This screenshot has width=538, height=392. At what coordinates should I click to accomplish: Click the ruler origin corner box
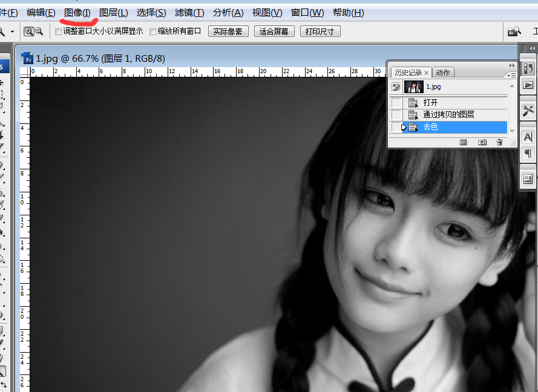(x=25, y=72)
